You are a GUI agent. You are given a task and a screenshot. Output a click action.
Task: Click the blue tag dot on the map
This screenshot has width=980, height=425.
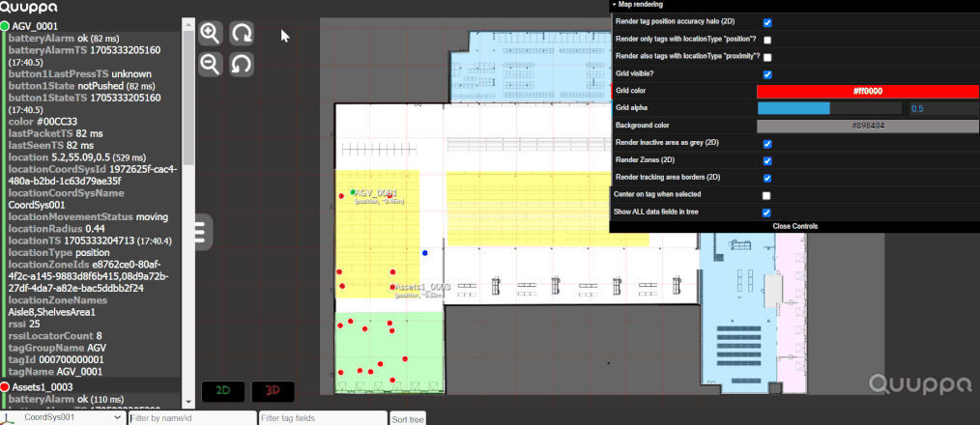pyautogui.click(x=424, y=252)
